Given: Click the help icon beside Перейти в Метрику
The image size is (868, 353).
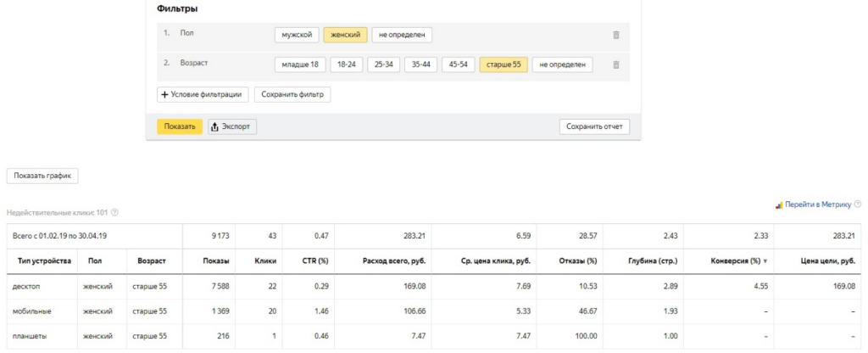Looking at the screenshot, I should (858, 205).
